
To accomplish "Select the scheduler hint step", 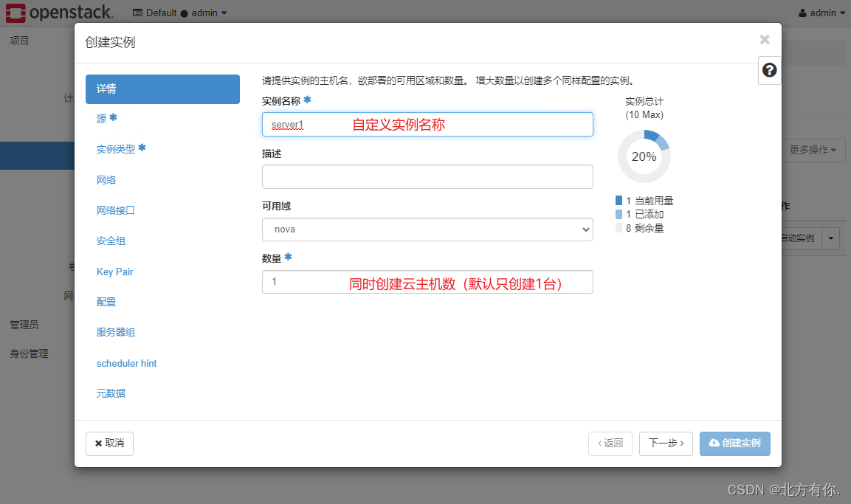I will [x=126, y=363].
